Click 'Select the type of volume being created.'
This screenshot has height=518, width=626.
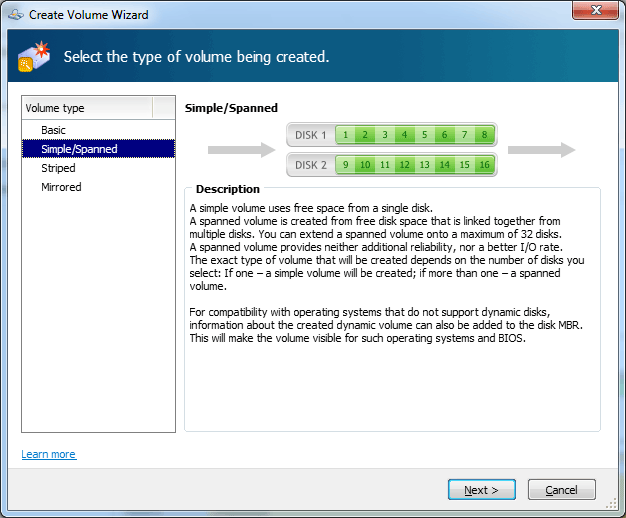pos(196,57)
